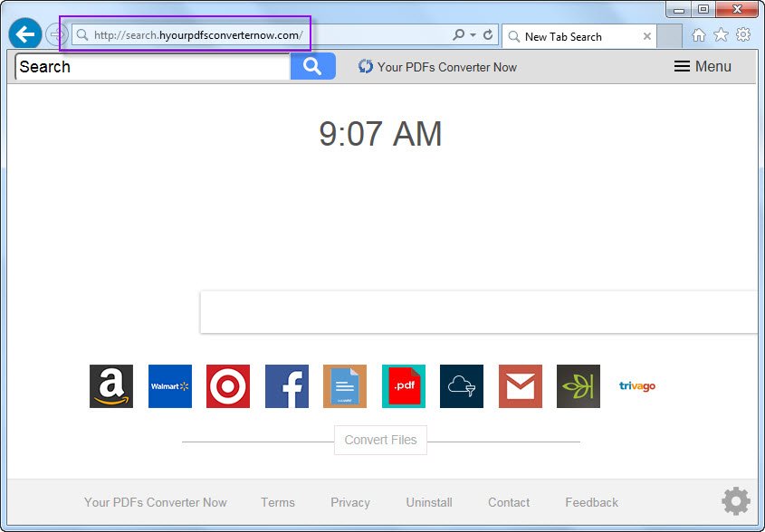
Task: Click the blue search magnifier button
Action: pyautogui.click(x=312, y=66)
